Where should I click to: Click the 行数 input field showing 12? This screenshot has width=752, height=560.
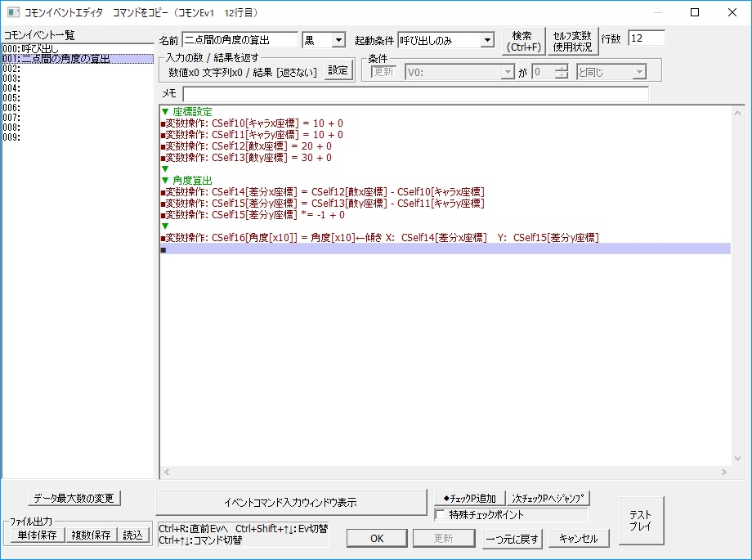(x=647, y=38)
